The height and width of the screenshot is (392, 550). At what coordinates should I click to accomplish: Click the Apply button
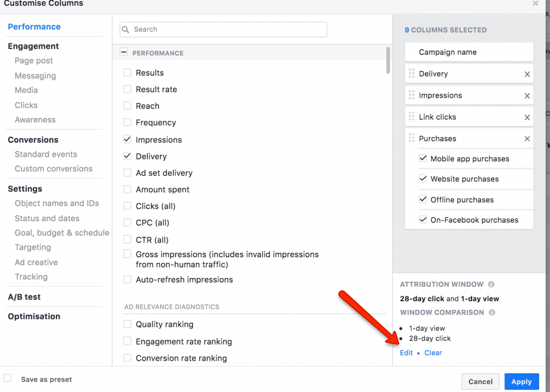[521, 381]
